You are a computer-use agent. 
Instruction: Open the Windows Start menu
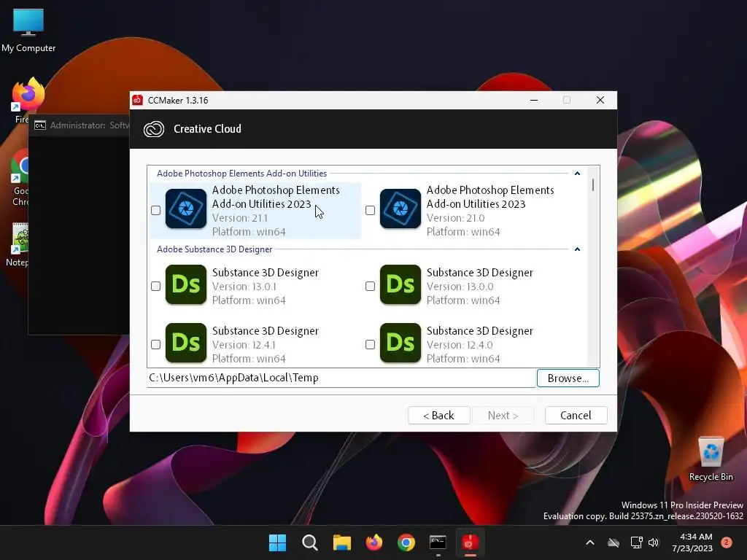pos(277,542)
